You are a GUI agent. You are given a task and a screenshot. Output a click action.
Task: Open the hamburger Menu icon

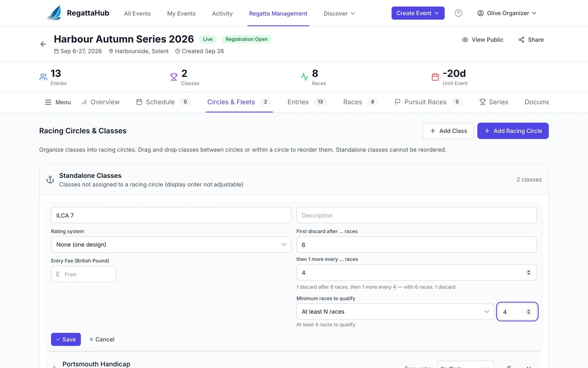click(x=48, y=102)
